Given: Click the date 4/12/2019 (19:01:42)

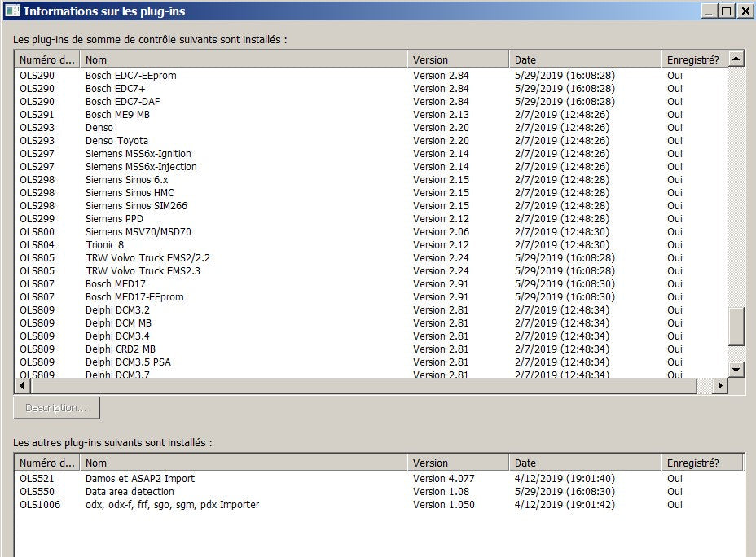Looking at the screenshot, I should pos(565,505).
